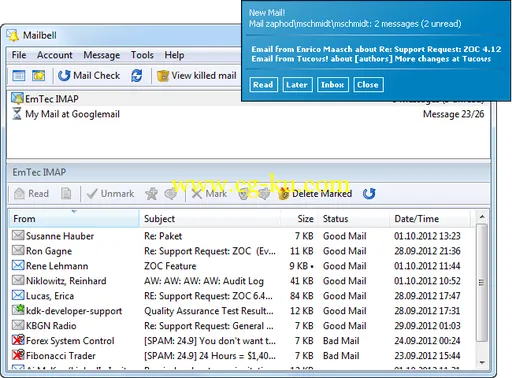Click the hourglass icon beside My Mail at Googlemail
The width and height of the screenshot is (512, 378).
pyautogui.click(x=17, y=114)
